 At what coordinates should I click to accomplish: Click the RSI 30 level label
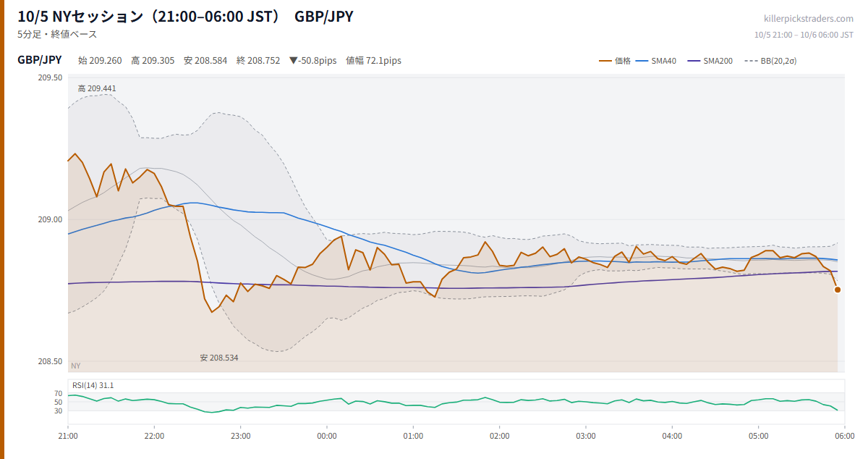(59, 410)
